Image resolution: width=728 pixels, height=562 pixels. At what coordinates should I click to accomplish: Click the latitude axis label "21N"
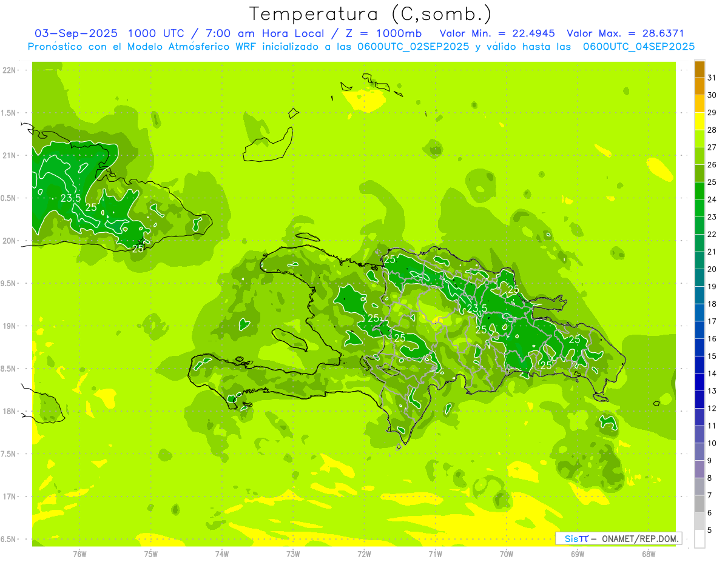click(x=9, y=155)
